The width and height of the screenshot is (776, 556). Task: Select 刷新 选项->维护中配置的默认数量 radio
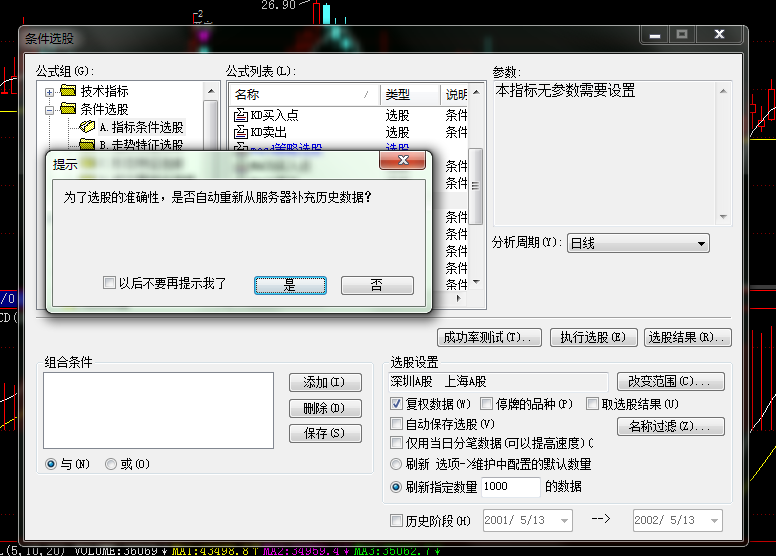396,464
